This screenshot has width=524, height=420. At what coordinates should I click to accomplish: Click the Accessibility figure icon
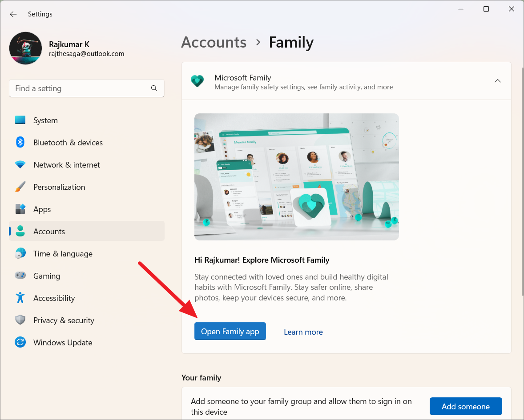click(20, 298)
